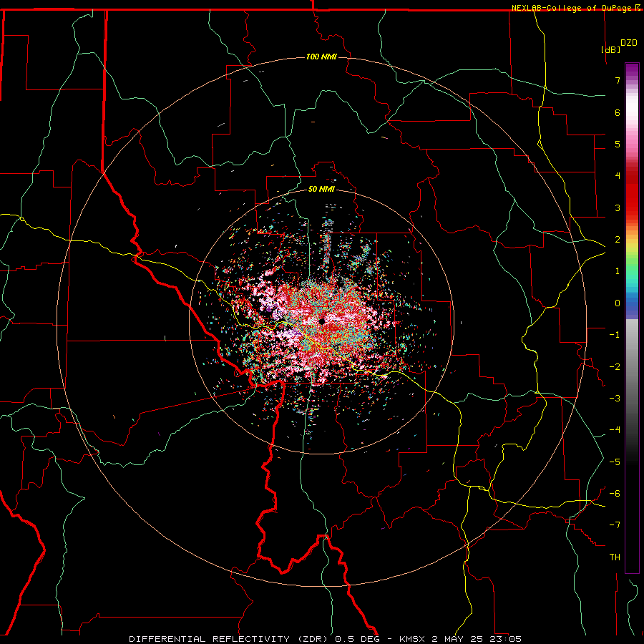Image resolution: width=644 pixels, height=644 pixels.
Task: Select the 50 NMI range ring label
Action: point(321,189)
